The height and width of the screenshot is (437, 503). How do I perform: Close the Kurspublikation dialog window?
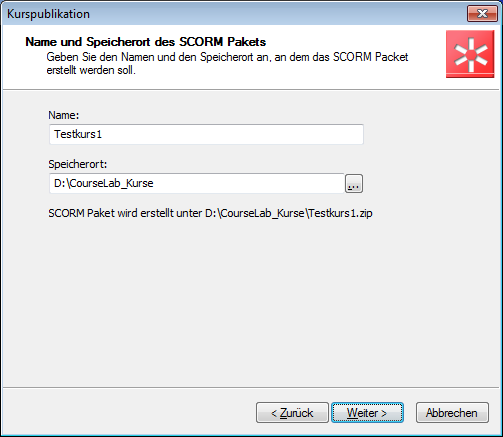click(482, 14)
